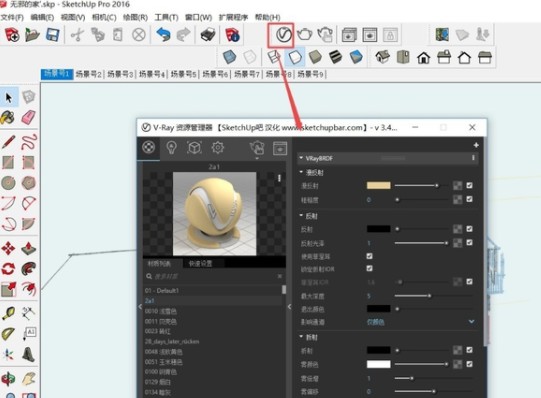Click Render teapot icon inside V-Ray editor

pos(257,148)
